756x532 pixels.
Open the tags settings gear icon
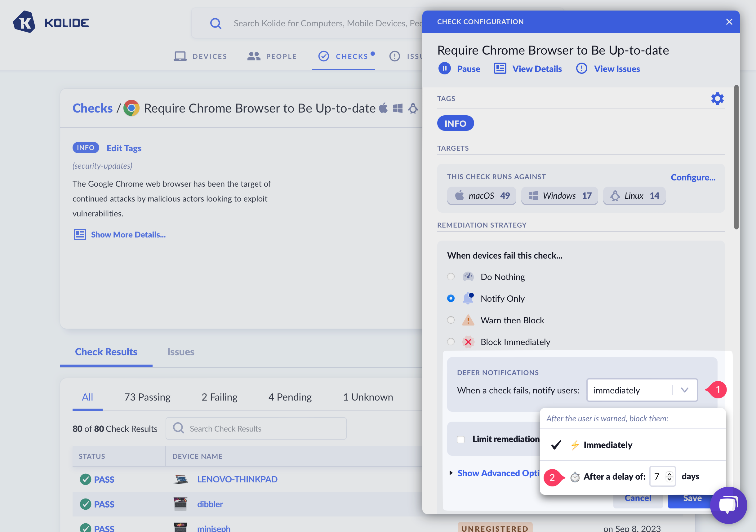click(x=717, y=99)
